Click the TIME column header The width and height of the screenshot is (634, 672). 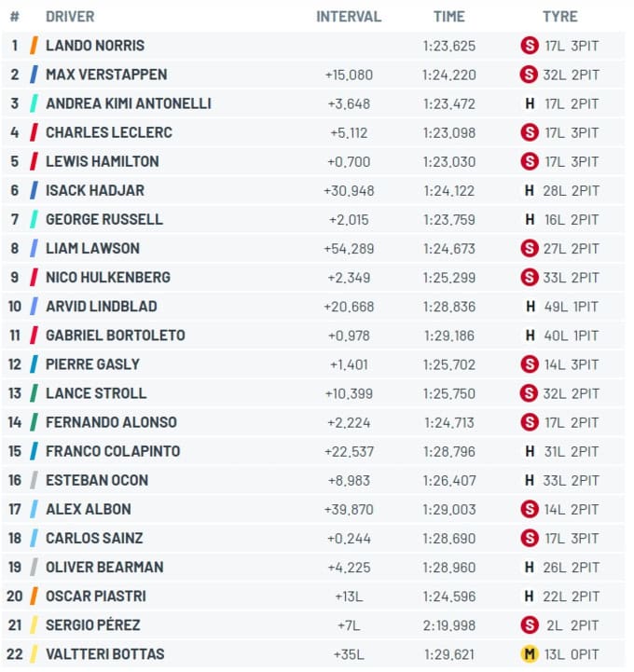coord(448,17)
